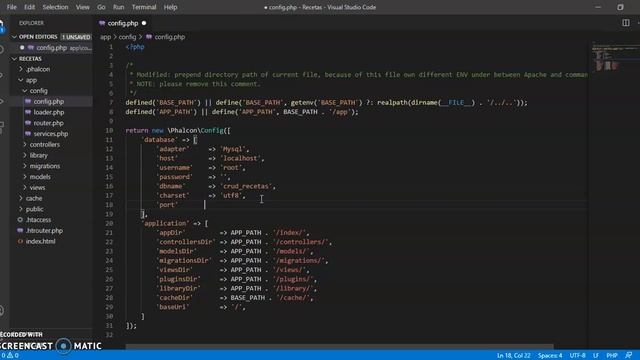
Task: Open the Explorer view in activity bar
Action: point(2,24)
